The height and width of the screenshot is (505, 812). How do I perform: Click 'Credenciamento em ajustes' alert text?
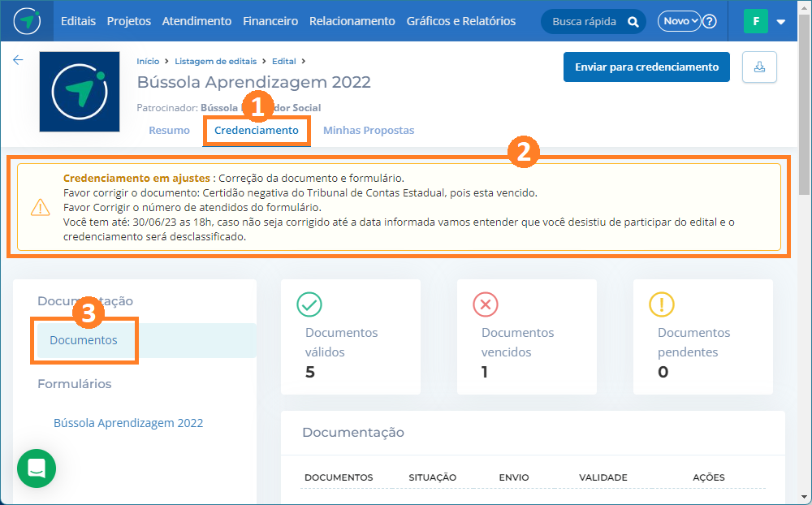pos(136,178)
